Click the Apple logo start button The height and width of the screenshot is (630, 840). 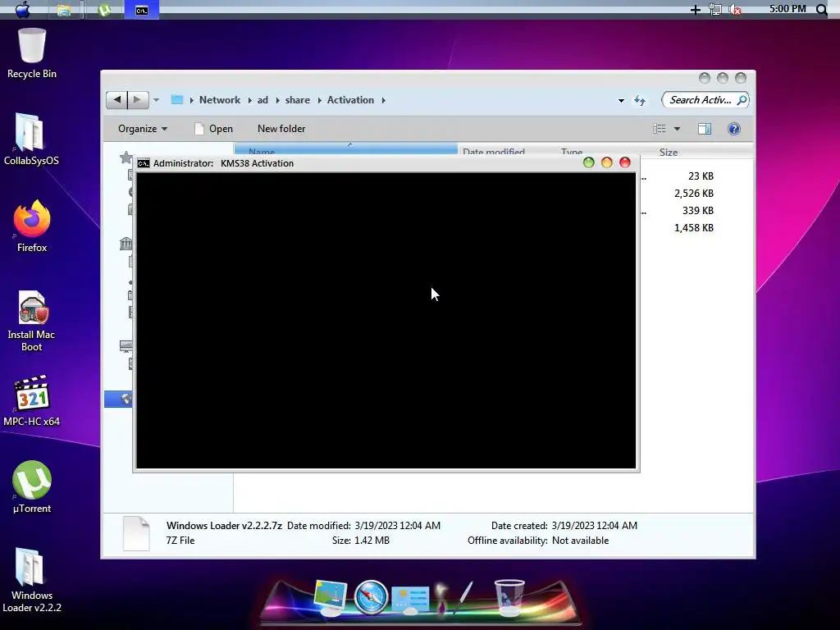(x=22, y=10)
